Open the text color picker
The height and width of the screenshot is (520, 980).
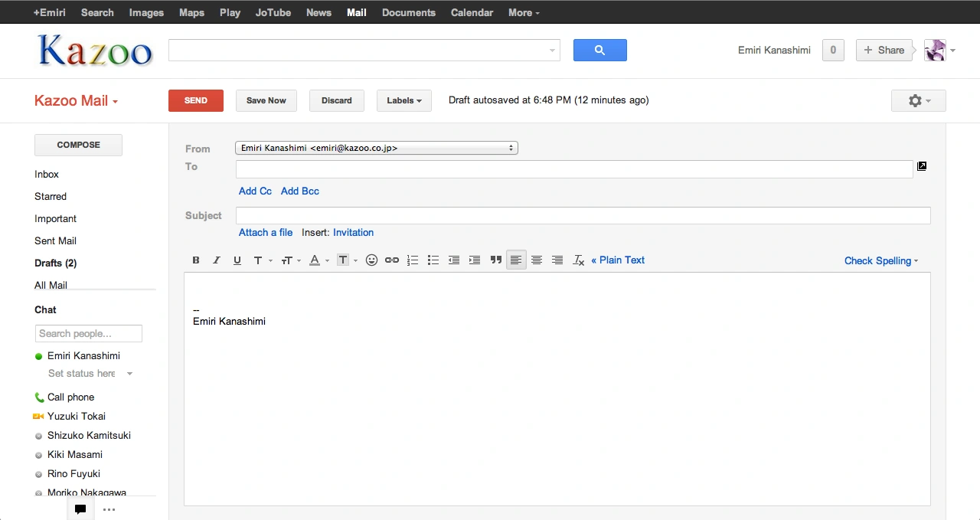318,260
